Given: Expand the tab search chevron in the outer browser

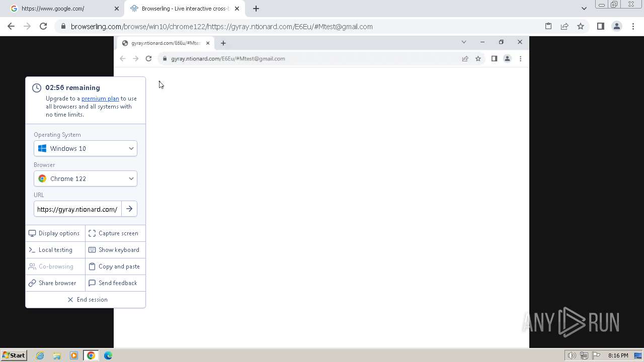Looking at the screenshot, I should pos(584,9).
